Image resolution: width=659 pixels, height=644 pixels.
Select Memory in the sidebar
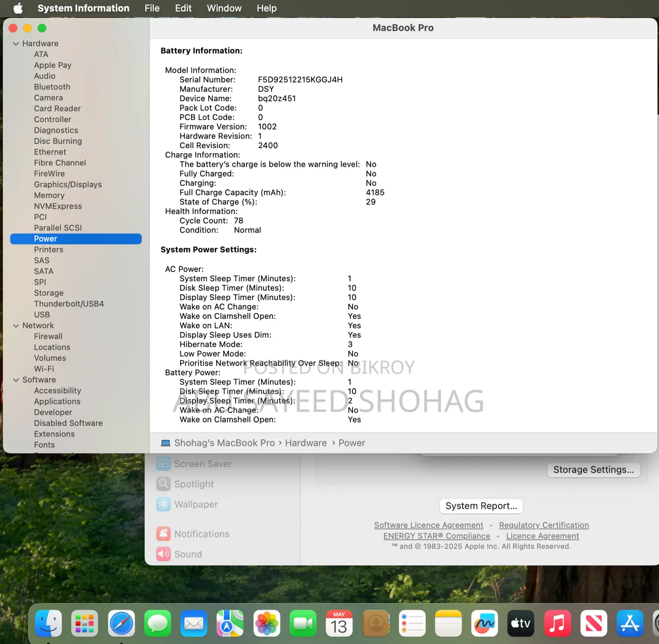click(49, 196)
